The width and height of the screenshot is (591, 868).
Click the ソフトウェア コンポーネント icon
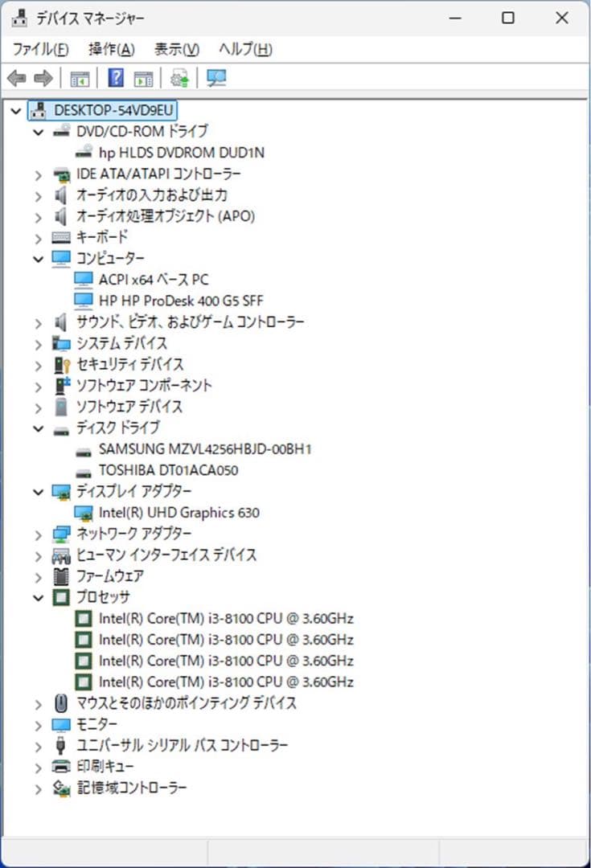click(61, 385)
